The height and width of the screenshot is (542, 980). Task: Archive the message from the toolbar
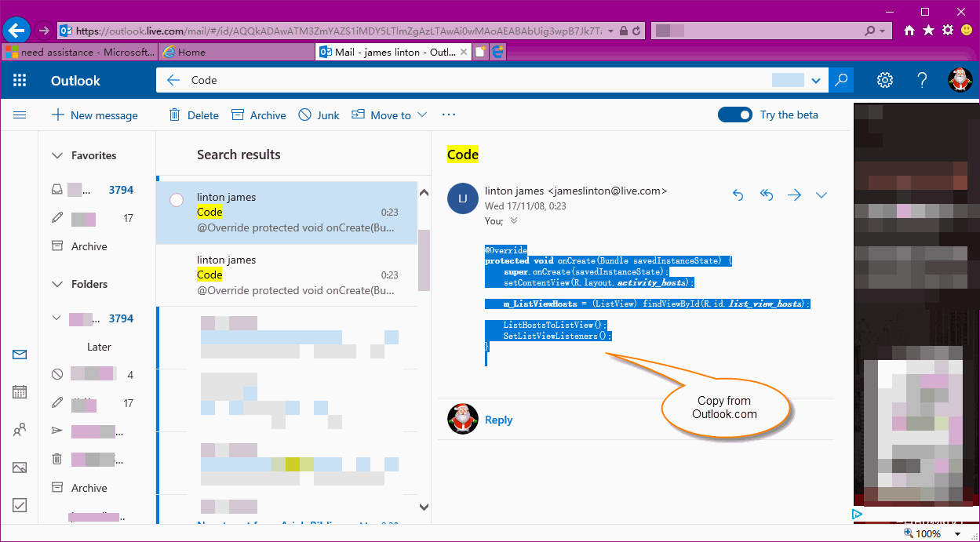click(x=258, y=115)
